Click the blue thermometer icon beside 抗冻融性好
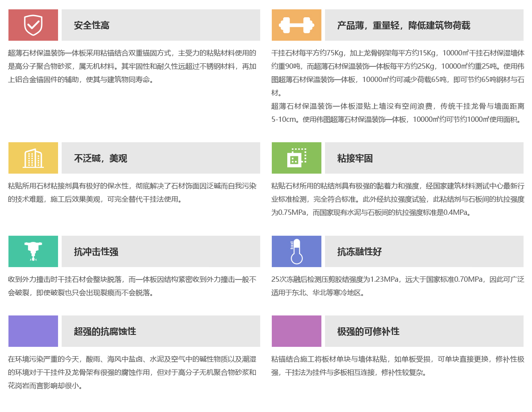The image size is (532, 412). (x=296, y=251)
